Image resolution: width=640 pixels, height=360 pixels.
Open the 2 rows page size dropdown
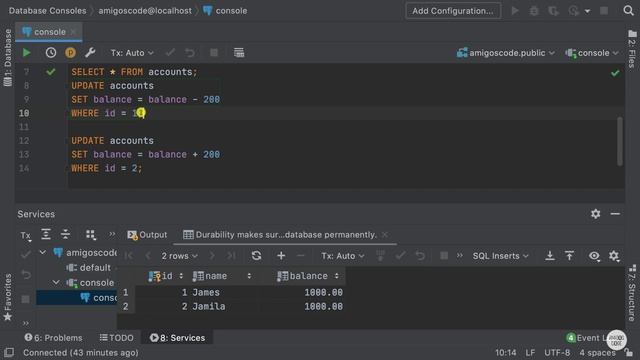coord(179,256)
